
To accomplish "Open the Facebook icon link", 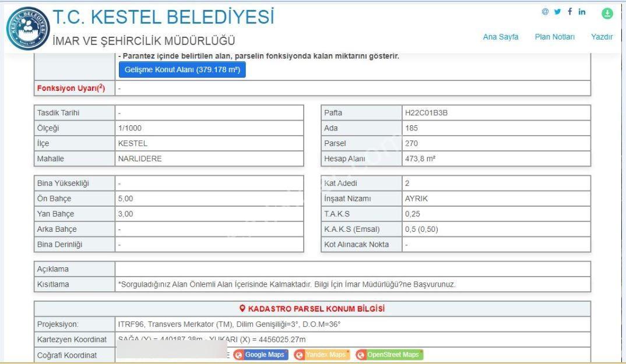I will pos(569,12).
